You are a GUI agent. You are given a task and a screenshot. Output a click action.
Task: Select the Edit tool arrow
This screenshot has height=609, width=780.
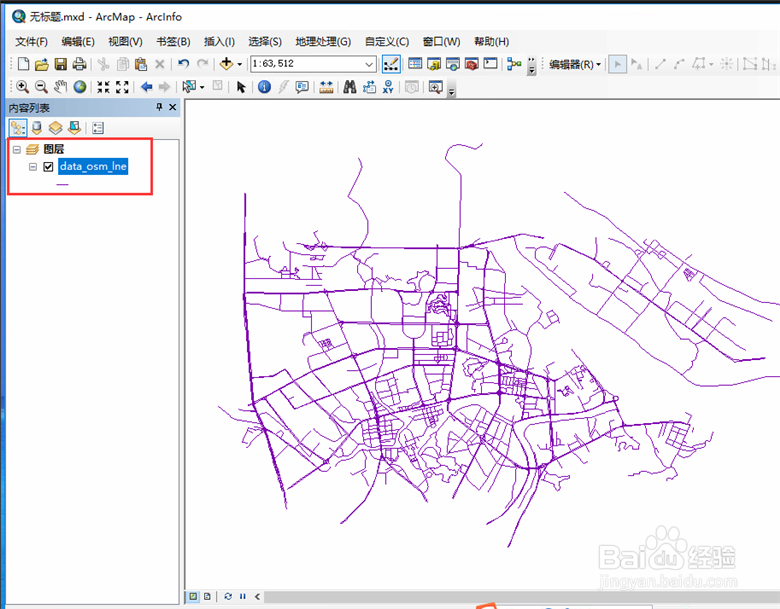[x=617, y=64]
